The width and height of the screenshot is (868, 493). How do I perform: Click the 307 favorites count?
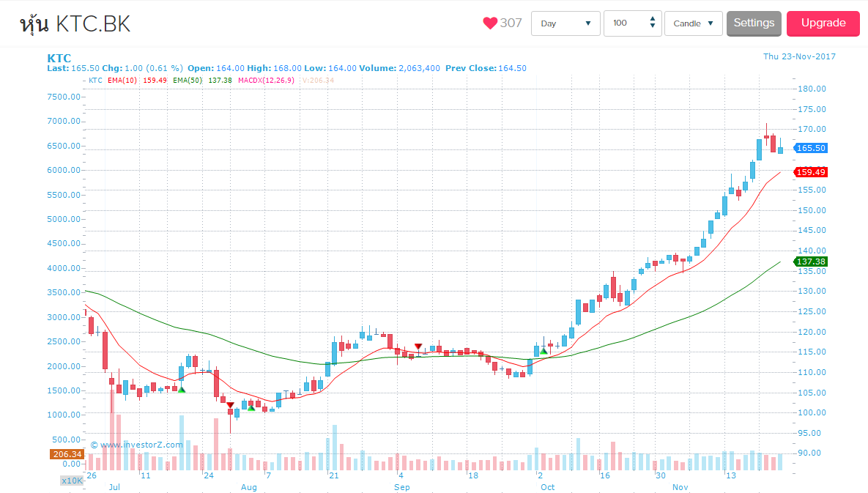(x=511, y=23)
